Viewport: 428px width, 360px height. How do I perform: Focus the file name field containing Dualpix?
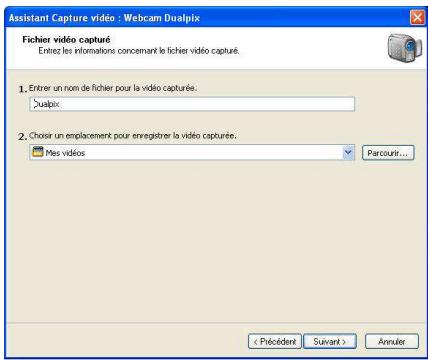point(192,104)
